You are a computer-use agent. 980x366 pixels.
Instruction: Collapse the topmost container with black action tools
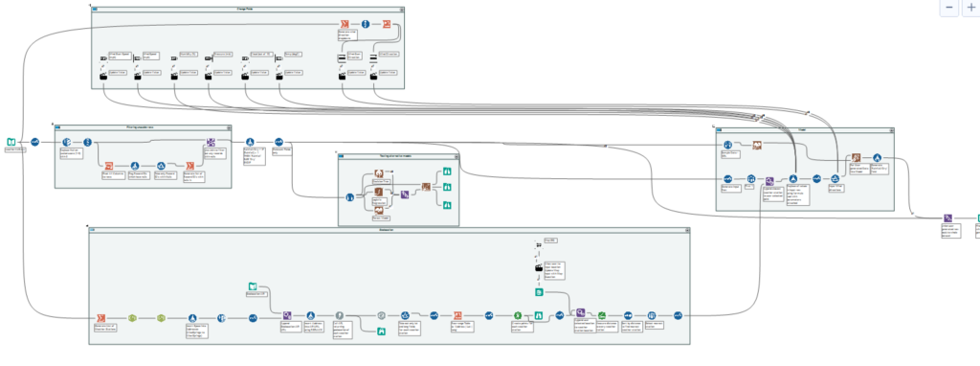403,10
